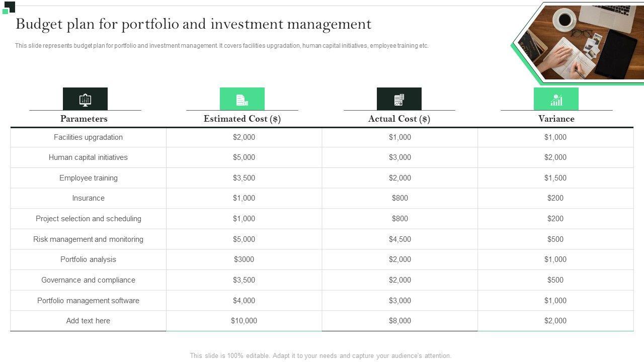This screenshot has height=362, width=644.
Task: Click the $4,500 actual cost cell
Action: [x=400, y=239]
